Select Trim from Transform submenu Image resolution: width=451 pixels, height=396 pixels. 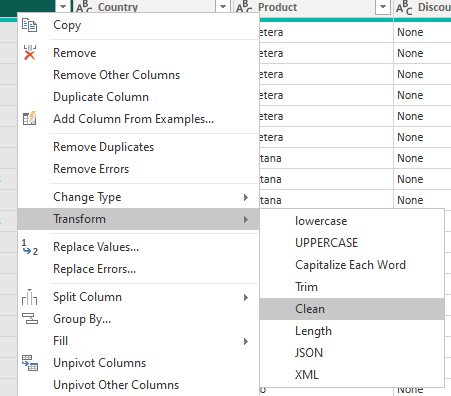(352, 287)
